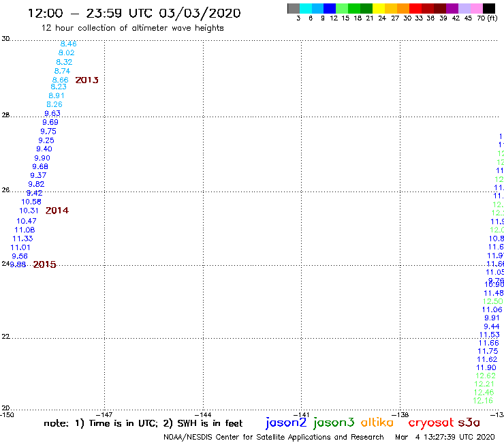Click the 9.82 wave height value

[x=36, y=184]
